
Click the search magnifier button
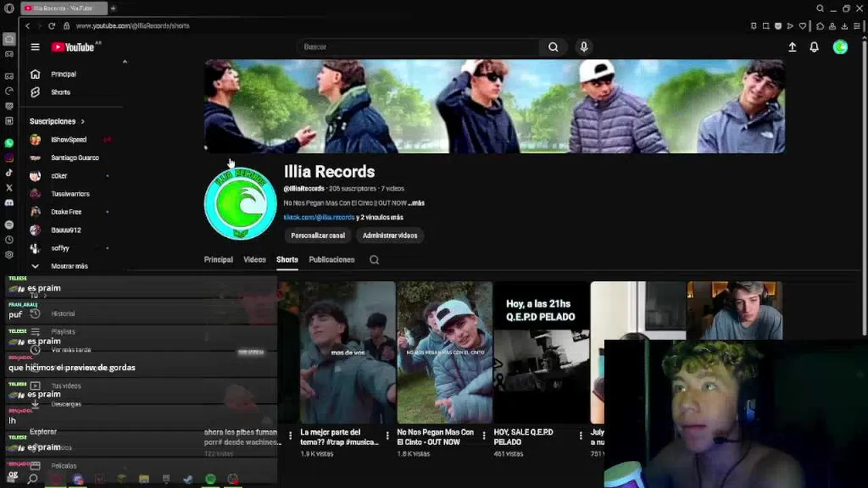pyautogui.click(x=553, y=47)
